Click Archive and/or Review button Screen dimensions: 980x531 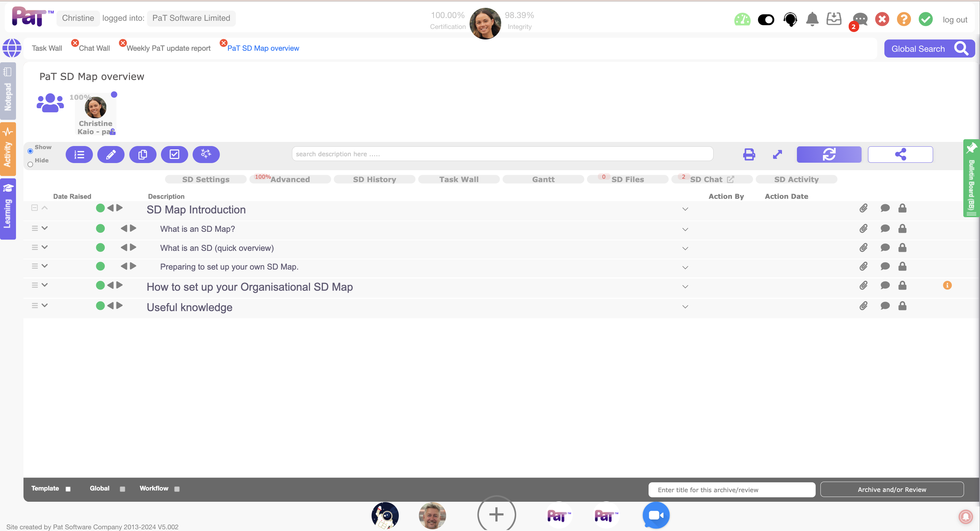pos(892,489)
